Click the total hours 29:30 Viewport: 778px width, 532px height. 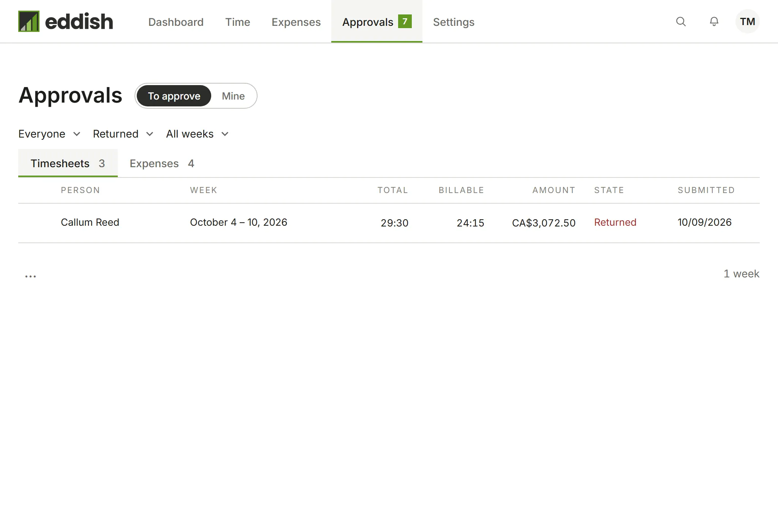(395, 223)
